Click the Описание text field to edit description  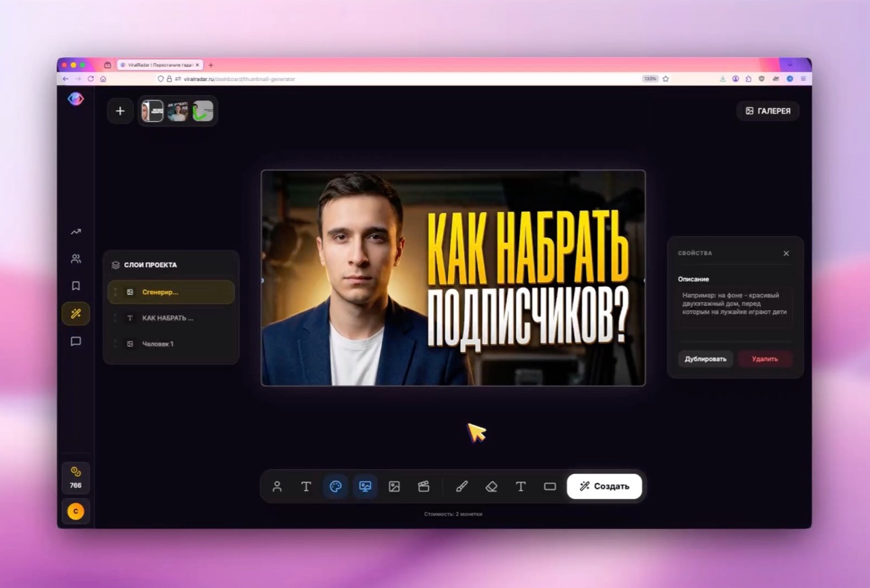pos(735,306)
